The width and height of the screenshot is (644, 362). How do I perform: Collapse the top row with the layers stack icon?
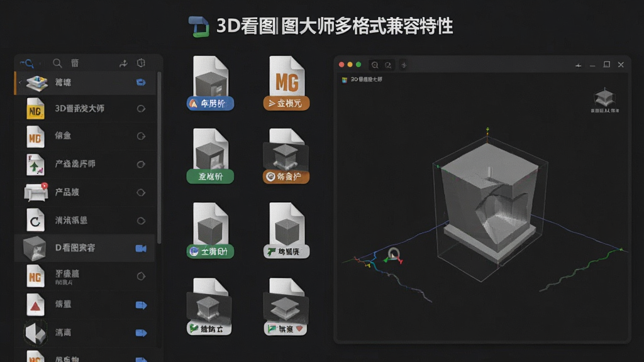[19, 82]
